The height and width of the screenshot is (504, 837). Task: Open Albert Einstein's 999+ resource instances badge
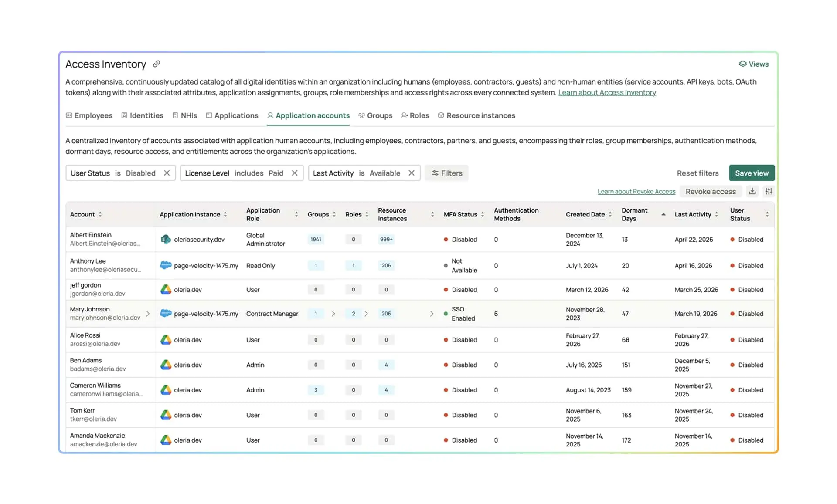386,240
